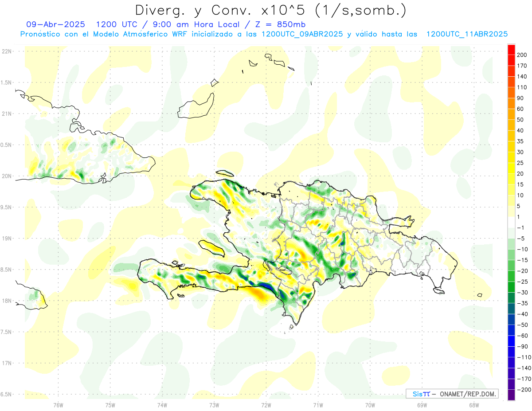
Task: Click the latitude label '18N'
Action: [x=6, y=301]
